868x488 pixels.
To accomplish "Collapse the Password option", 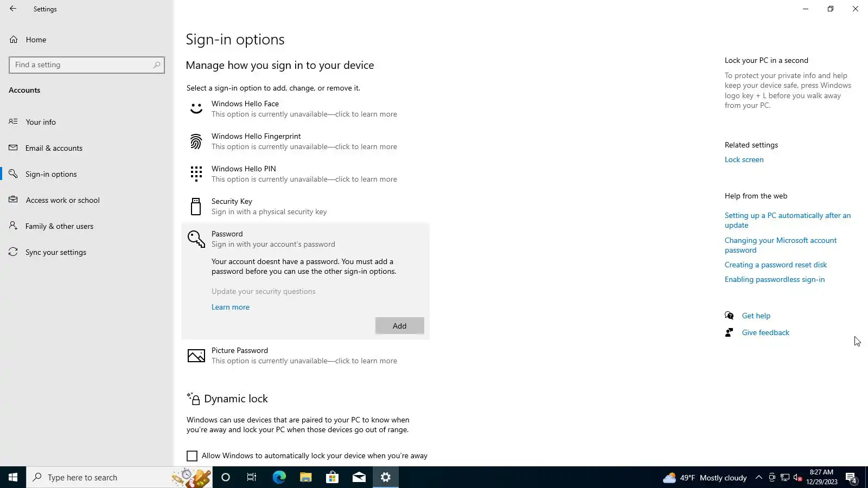I will [305, 239].
